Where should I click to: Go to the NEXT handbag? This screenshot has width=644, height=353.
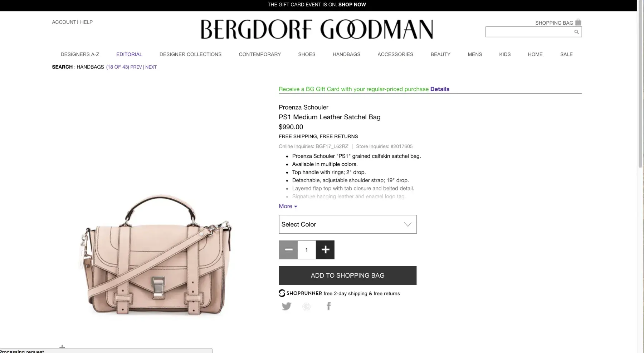[x=151, y=67]
